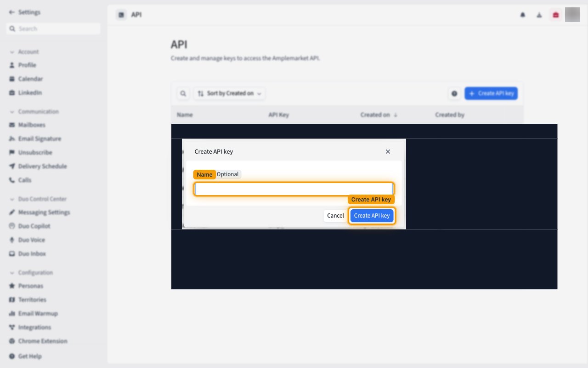This screenshot has height=368, width=588.
Task: Open Delivery Schedule settings
Action: coord(42,167)
